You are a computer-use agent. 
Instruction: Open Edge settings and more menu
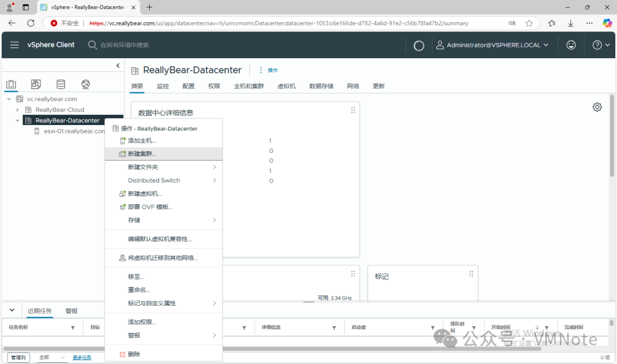[589, 23]
